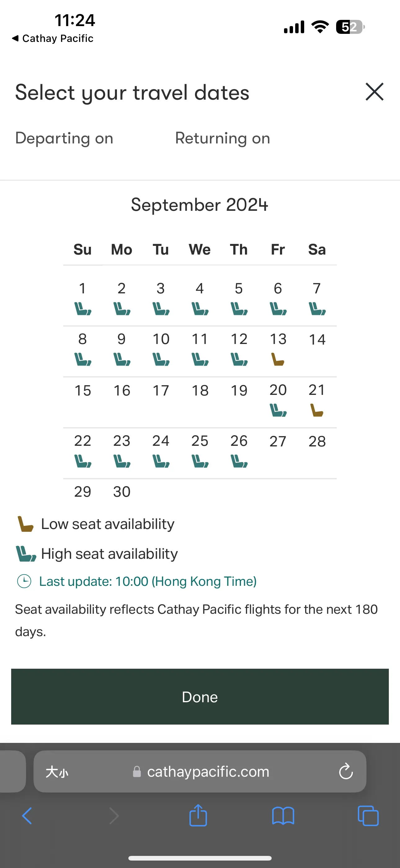Screen dimensions: 400x868
Task: Open Safari bookmarks icon
Action: [x=283, y=816]
